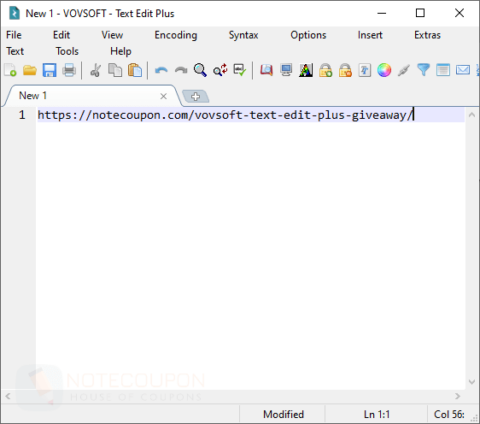Open the File menu

(x=14, y=35)
